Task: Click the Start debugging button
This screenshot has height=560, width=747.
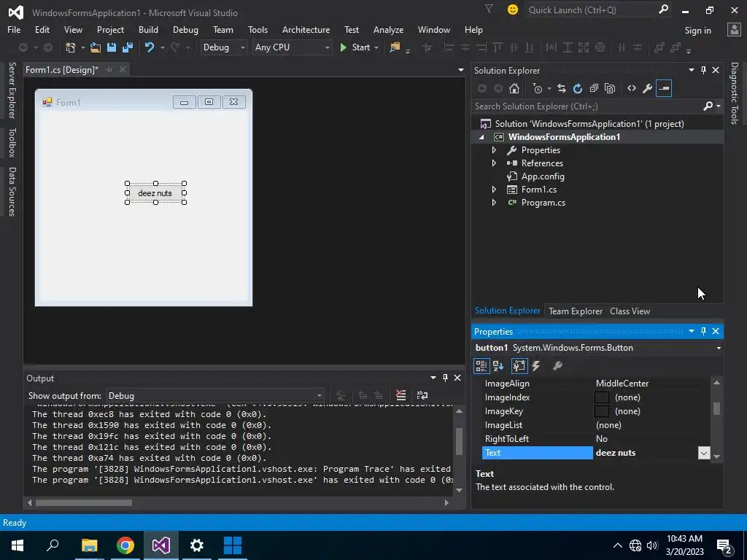Action: pyautogui.click(x=355, y=47)
